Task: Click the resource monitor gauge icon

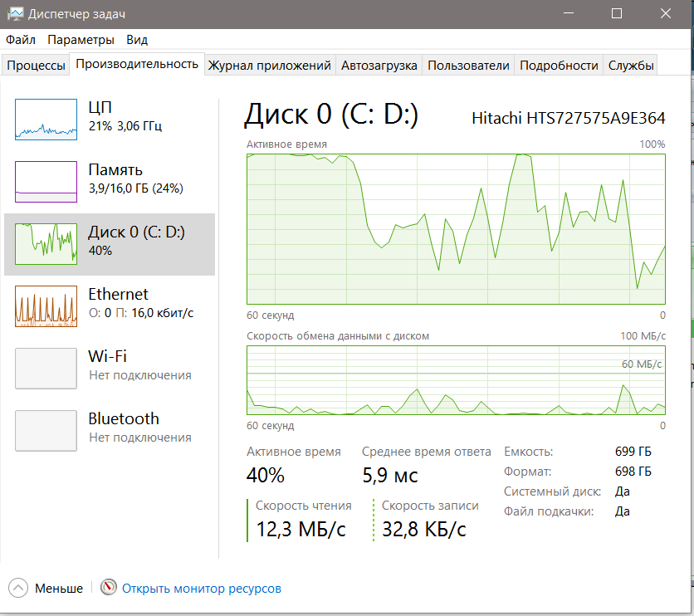Action: [x=108, y=588]
